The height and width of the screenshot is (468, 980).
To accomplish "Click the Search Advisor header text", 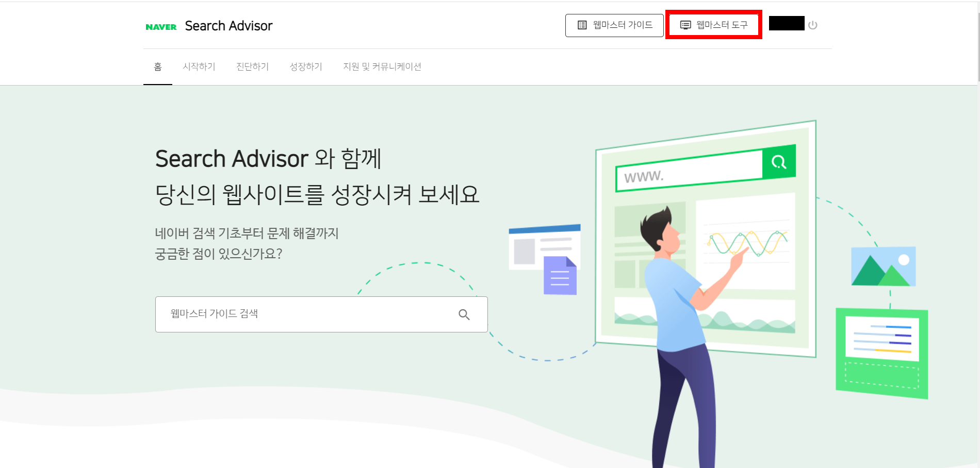I will click(x=228, y=26).
